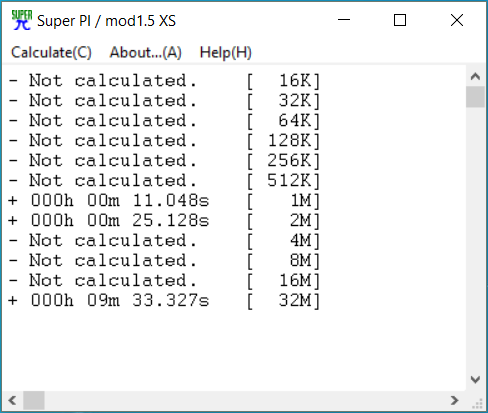The height and width of the screenshot is (413, 488).
Task: Click the vertical scrollbar thumb
Action: point(475,97)
